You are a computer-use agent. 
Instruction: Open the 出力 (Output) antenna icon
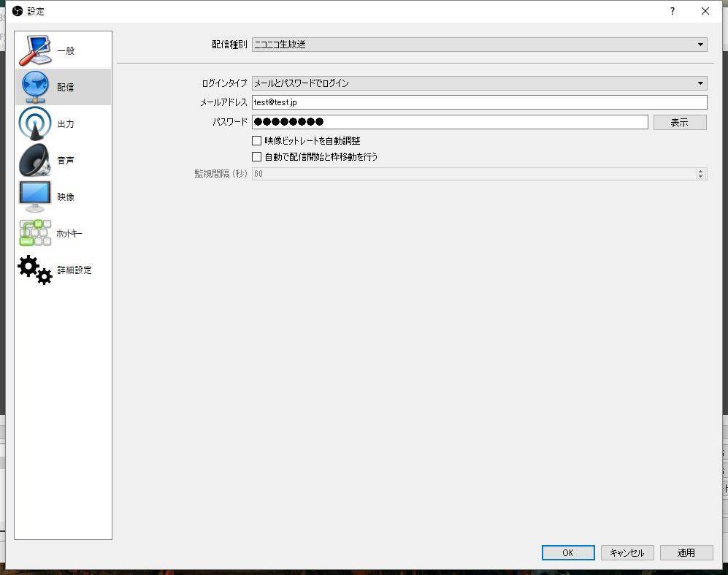35,123
